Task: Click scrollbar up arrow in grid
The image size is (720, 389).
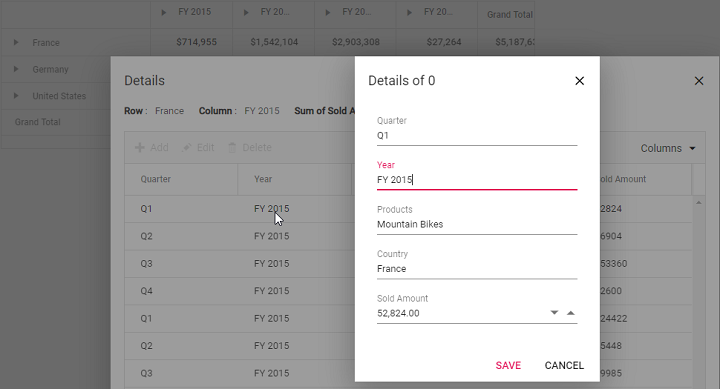Action: (698, 203)
